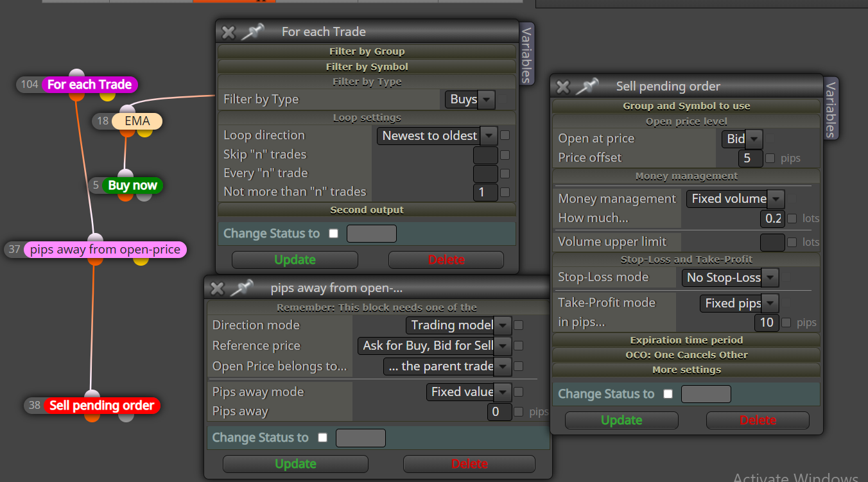The height and width of the screenshot is (482, 868).
Task: Enable Change Status in pips away panel
Action: [322, 438]
